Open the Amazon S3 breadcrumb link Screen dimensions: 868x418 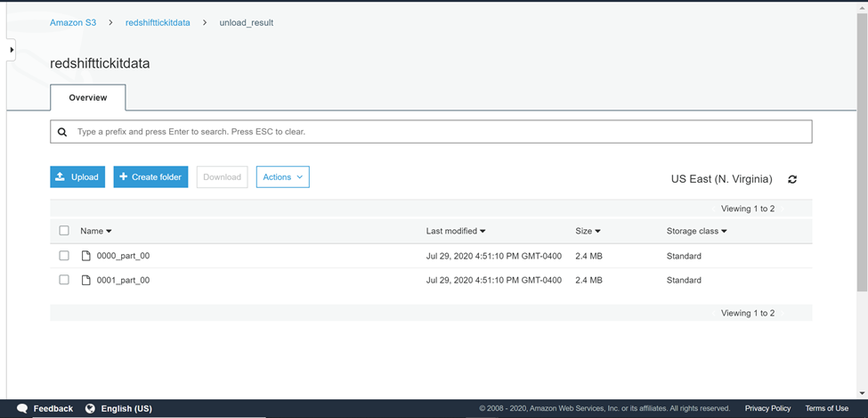tap(73, 23)
